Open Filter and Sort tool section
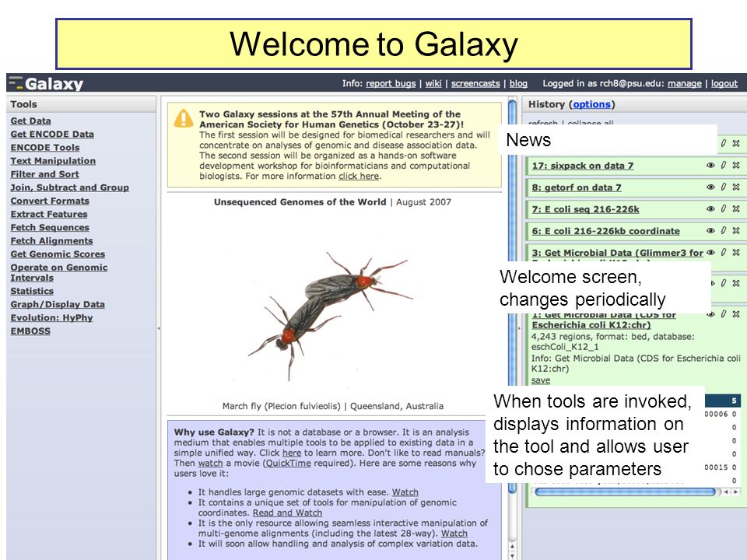The height and width of the screenshot is (560, 747). point(45,174)
